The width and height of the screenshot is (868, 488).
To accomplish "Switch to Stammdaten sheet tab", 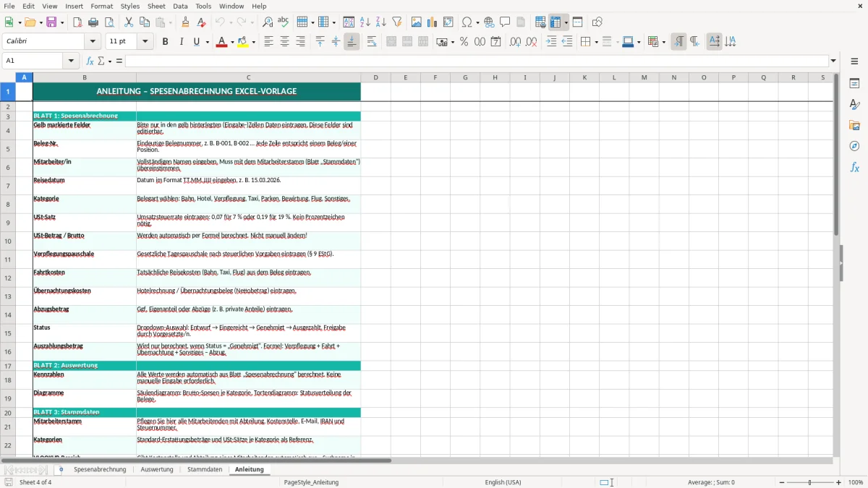I will tap(205, 469).
